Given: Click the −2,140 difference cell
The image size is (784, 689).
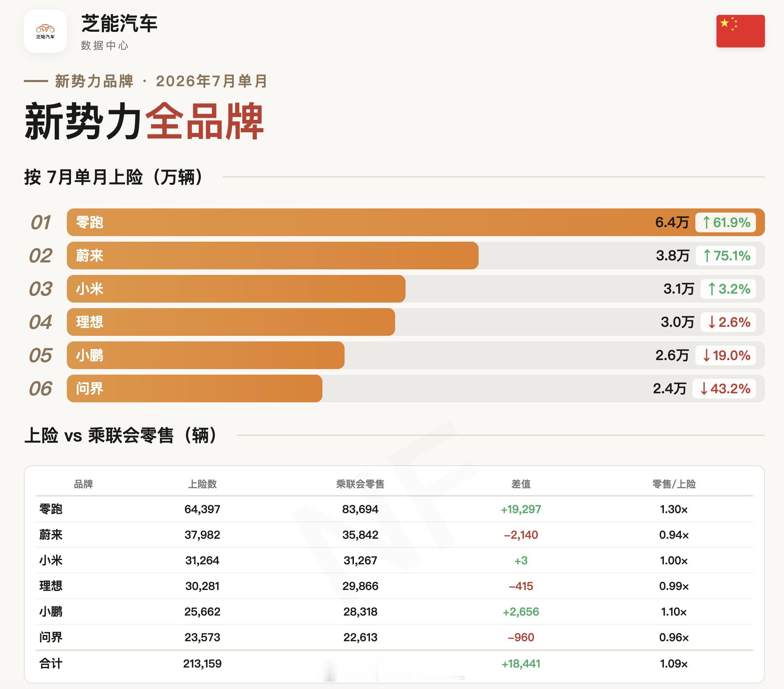Looking at the screenshot, I should coord(521,535).
